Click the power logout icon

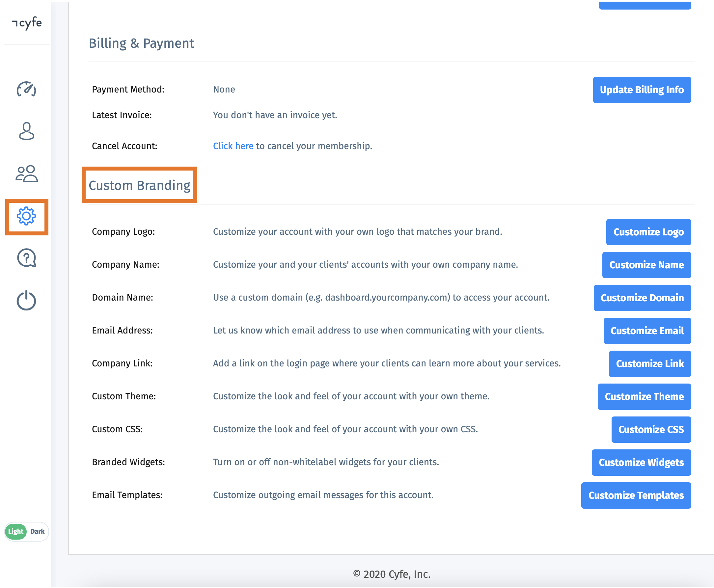tap(26, 300)
